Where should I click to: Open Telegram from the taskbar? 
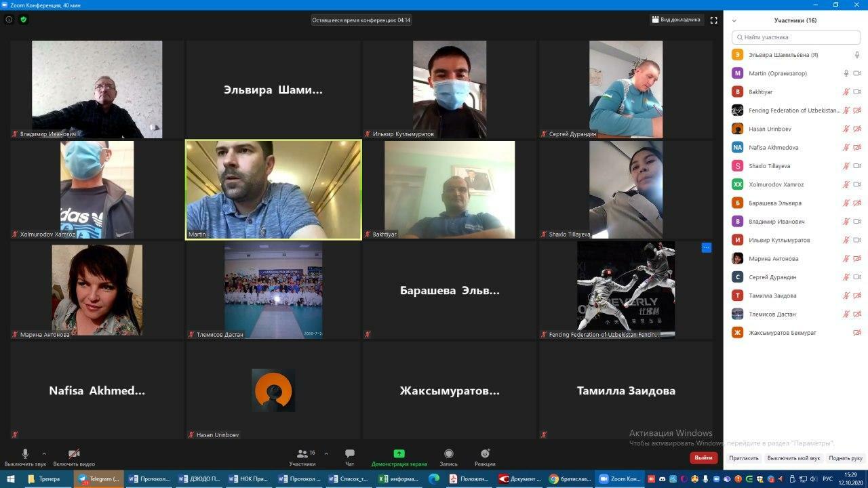coord(99,479)
